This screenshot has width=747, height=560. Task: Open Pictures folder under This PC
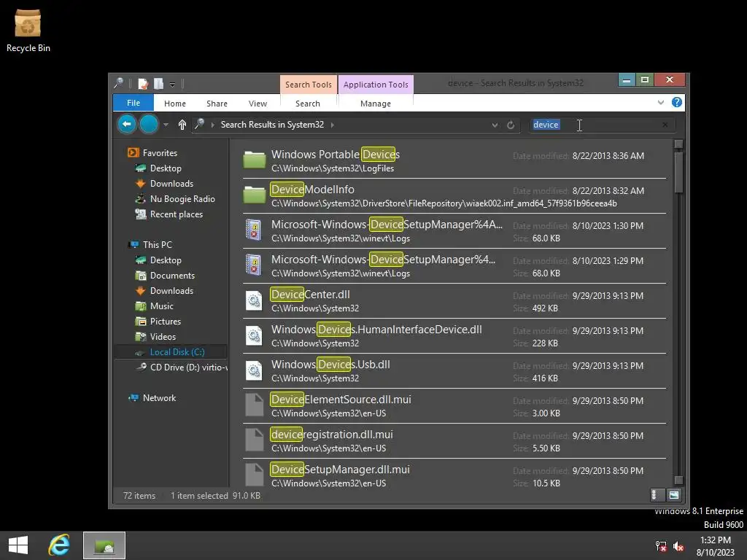[166, 321]
